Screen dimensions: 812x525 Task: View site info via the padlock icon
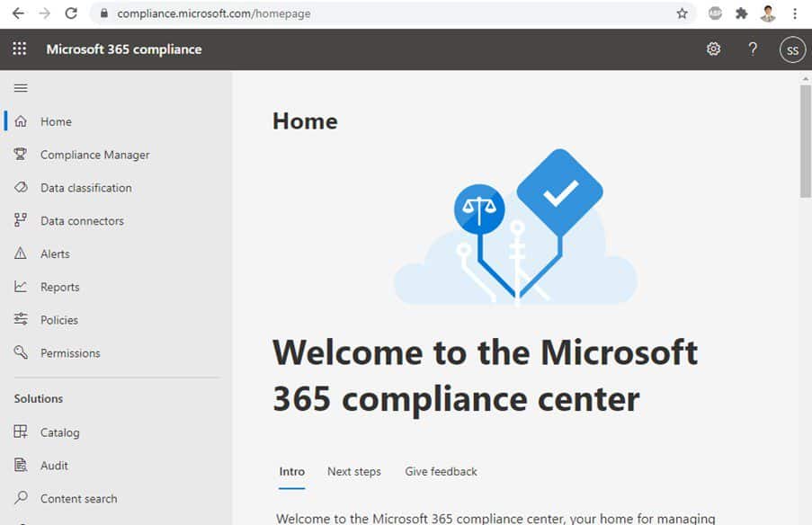click(x=104, y=13)
